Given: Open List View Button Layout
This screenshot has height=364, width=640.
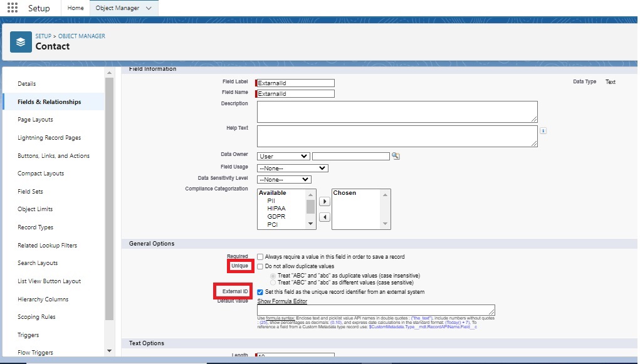Looking at the screenshot, I should pos(50,281).
